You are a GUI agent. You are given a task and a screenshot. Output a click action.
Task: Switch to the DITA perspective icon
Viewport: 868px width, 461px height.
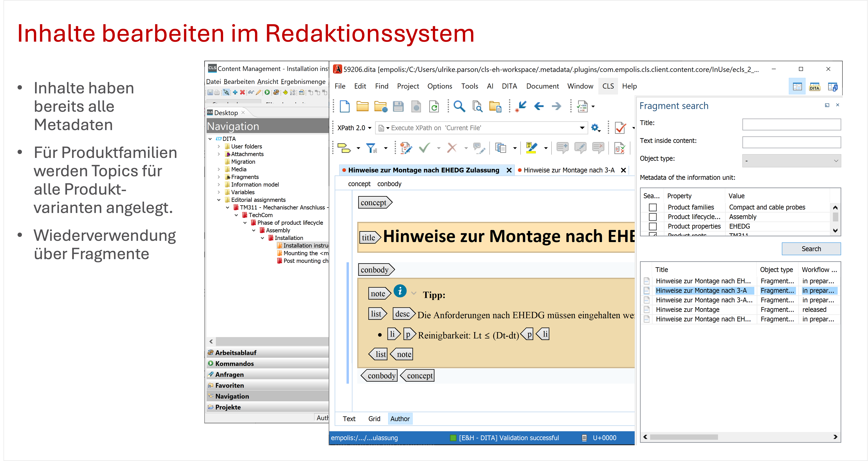[x=814, y=87]
